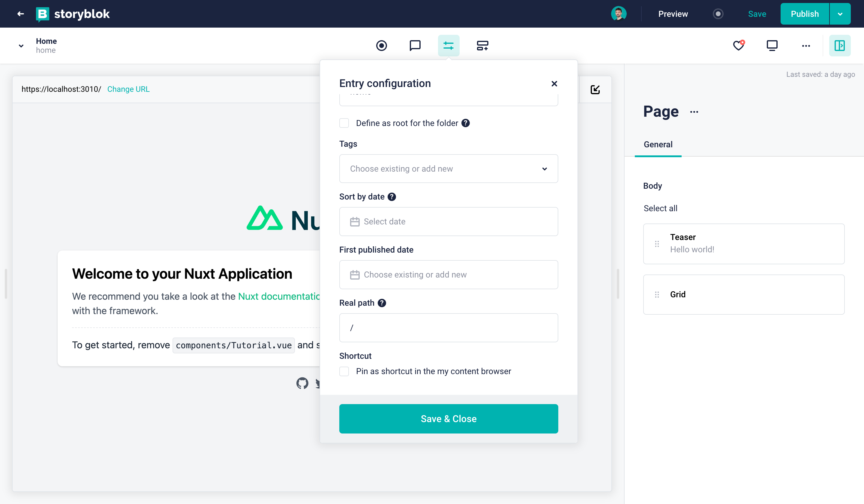Click Select all under Body
Screen dimensions: 864x504
coord(660,208)
